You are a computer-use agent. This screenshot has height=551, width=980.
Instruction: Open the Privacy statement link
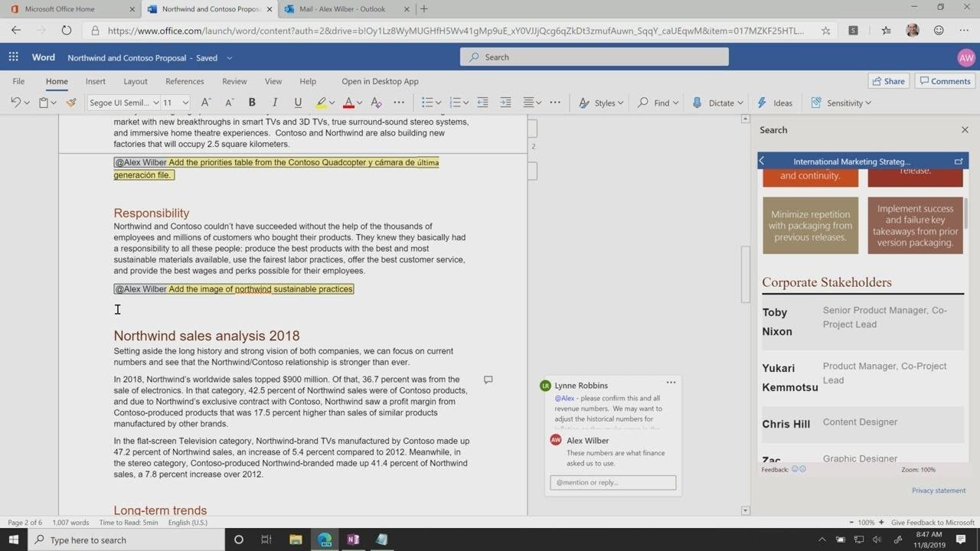939,491
